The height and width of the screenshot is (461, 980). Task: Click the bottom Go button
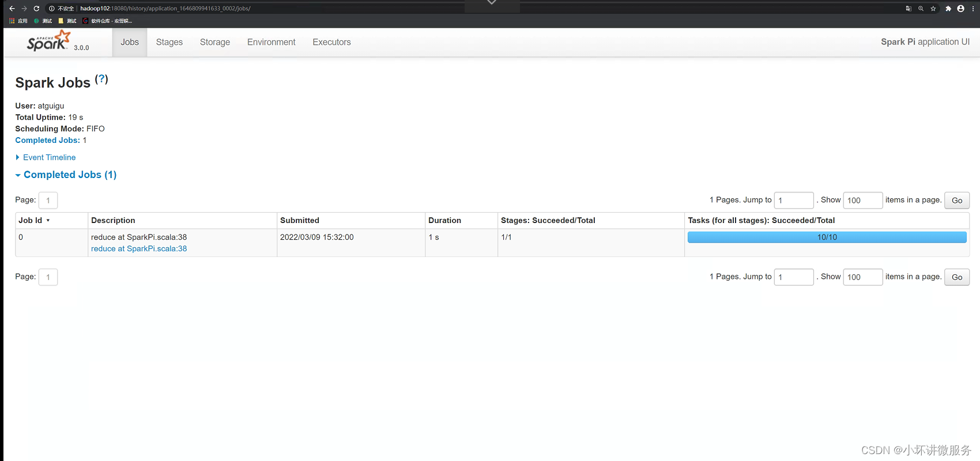coord(957,277)
